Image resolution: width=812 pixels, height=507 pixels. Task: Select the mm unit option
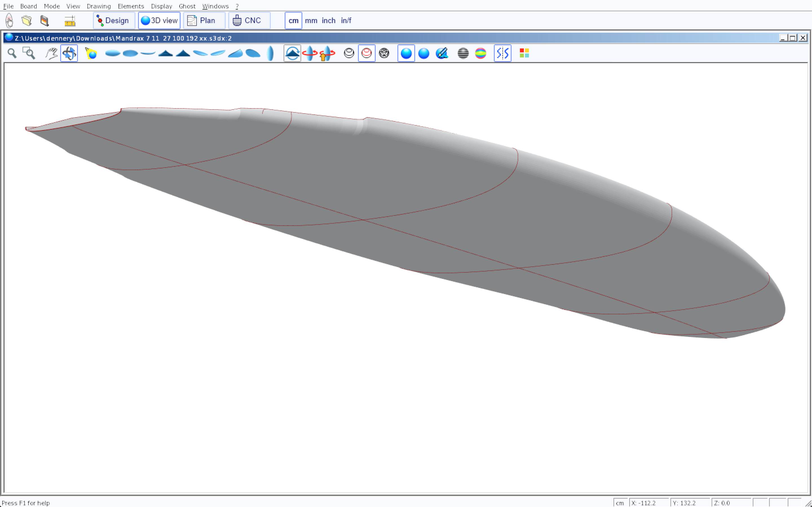pos(311,21)
